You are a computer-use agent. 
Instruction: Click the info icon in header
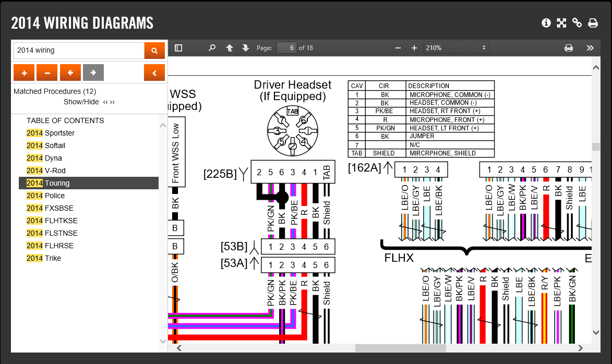tap(546, 23)
